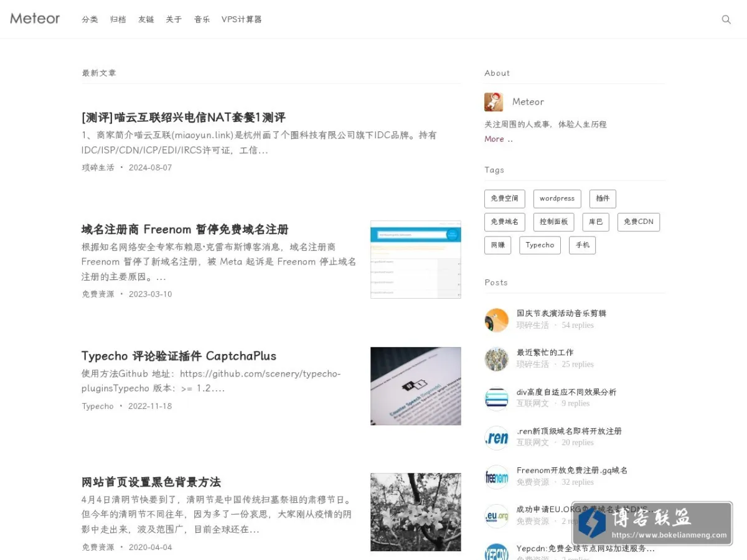
Task: Open the 分类 menu
Action: point(90,19)
